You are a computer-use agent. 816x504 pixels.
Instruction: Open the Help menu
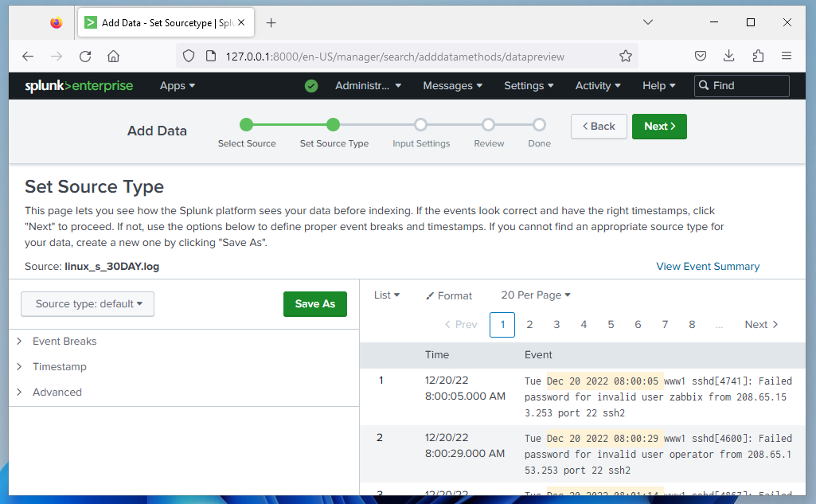659,86
